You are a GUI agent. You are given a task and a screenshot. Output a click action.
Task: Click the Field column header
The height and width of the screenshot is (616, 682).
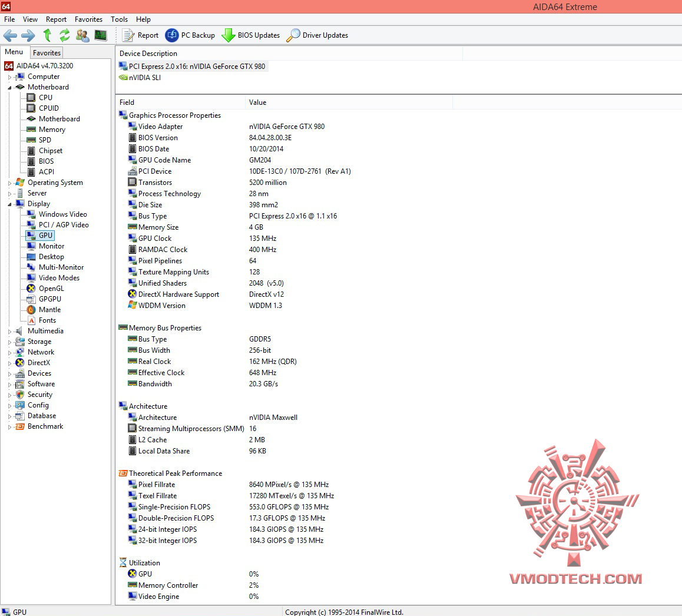click(x=180, y=102)
